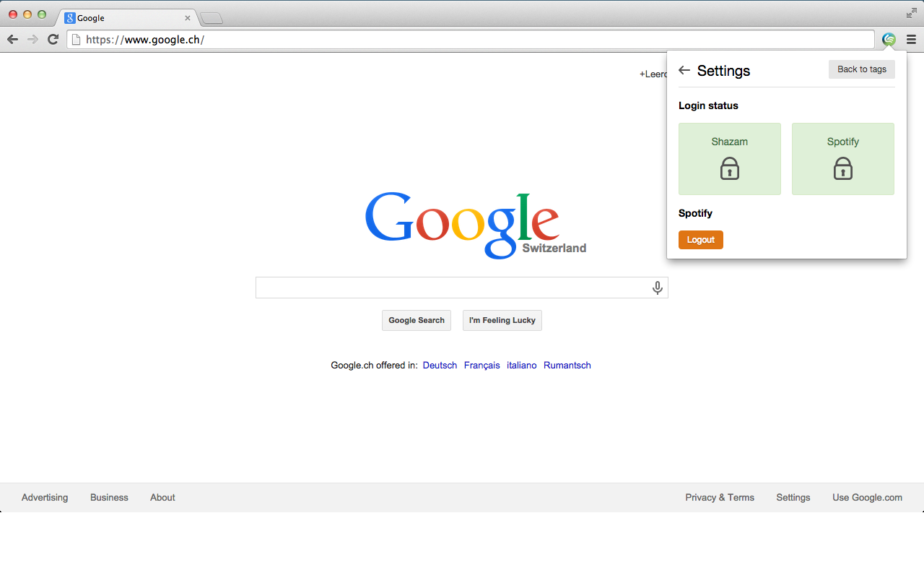Click the Shazam login status card
Image resolution: width=924 pixels, height=578 pixels.
pyautogui.click(x=730, y=159)
